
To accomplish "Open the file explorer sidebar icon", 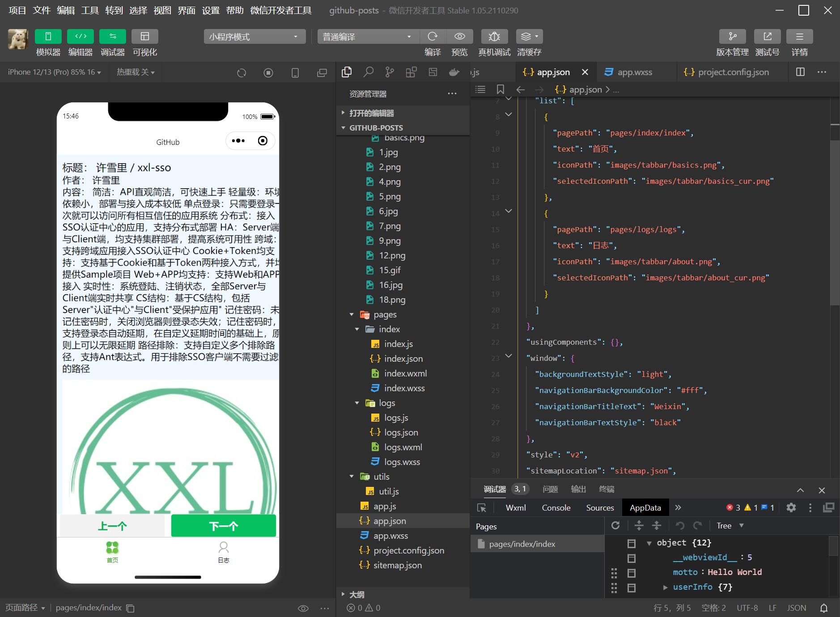I will click(347, 72).
